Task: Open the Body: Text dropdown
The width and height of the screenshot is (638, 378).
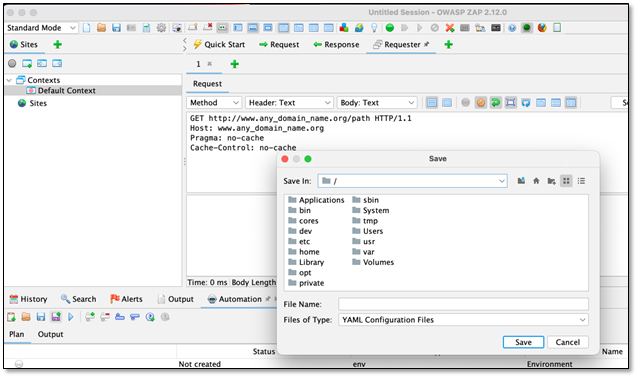Action: point(377,103)
